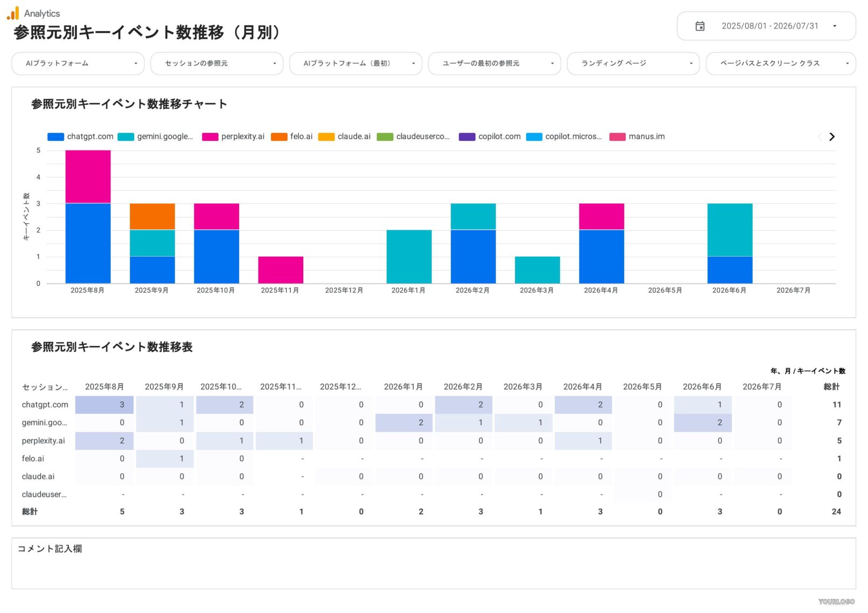Click the chatgpt.com row label in table
868x613 pixels.
click(45, 405)
